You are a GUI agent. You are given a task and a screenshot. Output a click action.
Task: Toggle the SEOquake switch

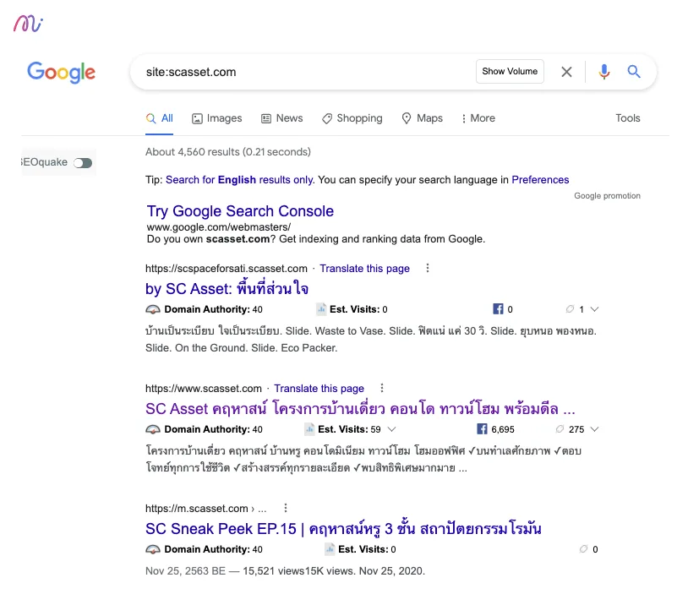click(83, 163)
